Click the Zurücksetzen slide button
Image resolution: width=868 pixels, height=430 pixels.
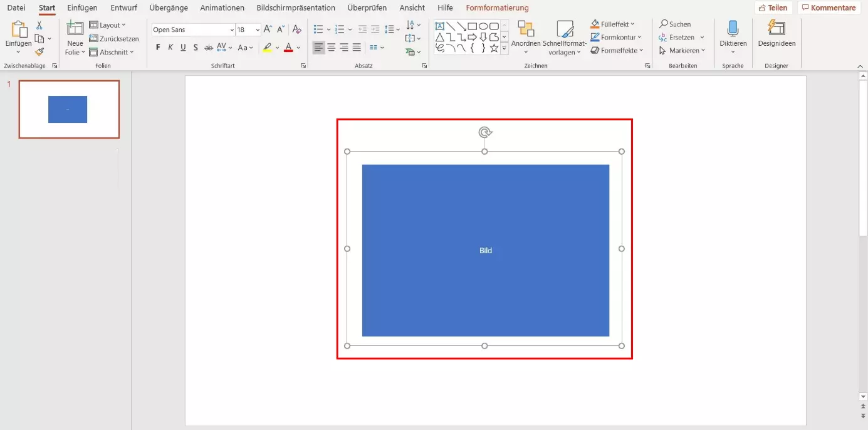pyautogui.click(x=114, y=39)
